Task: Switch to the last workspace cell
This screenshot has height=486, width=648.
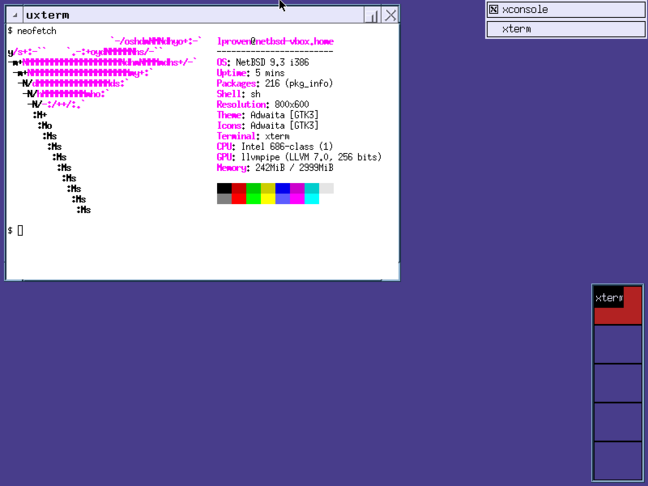Action: click(x=618, y=460)
